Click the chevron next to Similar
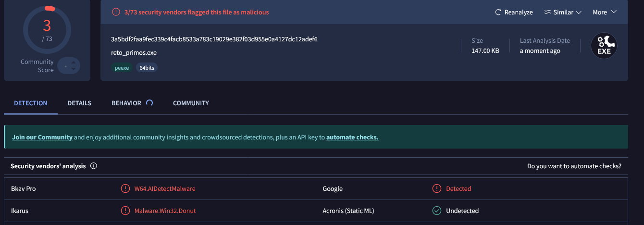The height and width of the screenshot is (225, 644). 579,12
